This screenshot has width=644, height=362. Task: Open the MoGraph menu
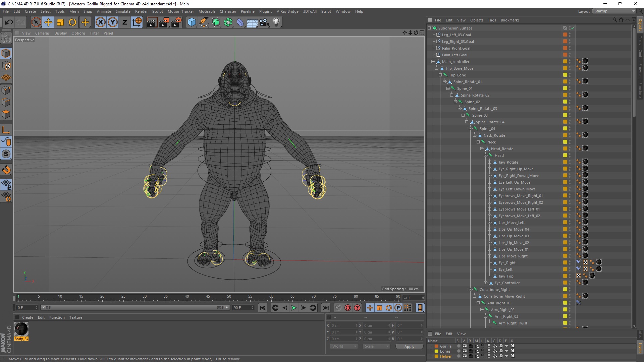[x=206, y=11]
